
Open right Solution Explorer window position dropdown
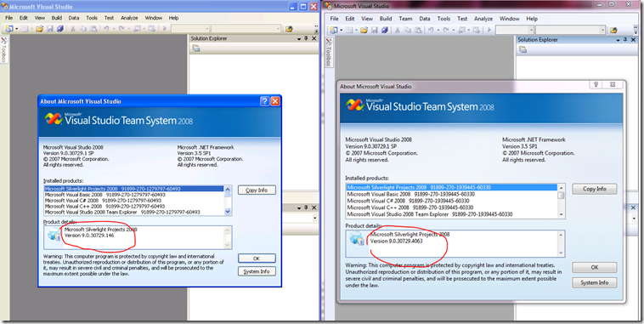click(618, 40)
